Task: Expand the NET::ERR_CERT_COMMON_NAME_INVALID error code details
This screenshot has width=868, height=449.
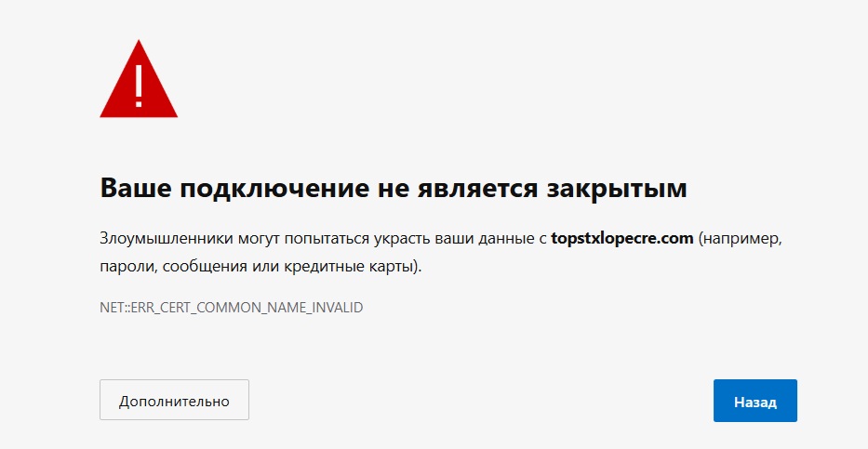Action: pos(231,307)
